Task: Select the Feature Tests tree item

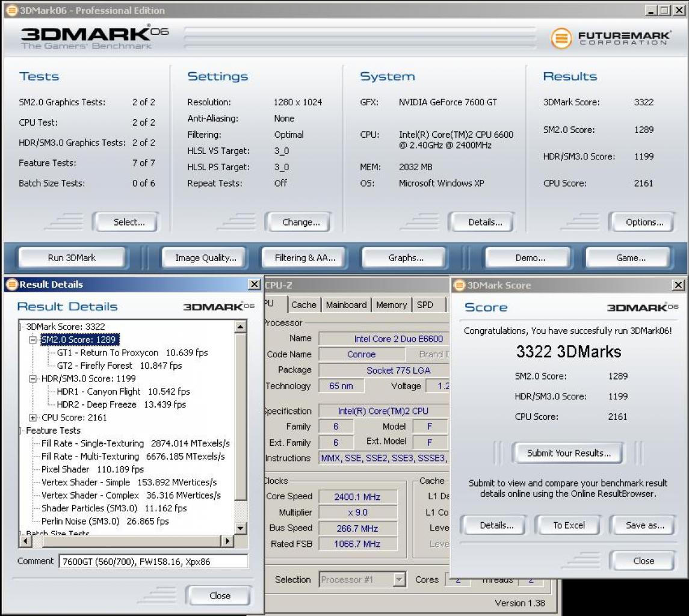Action: click(x=53, y=430)
